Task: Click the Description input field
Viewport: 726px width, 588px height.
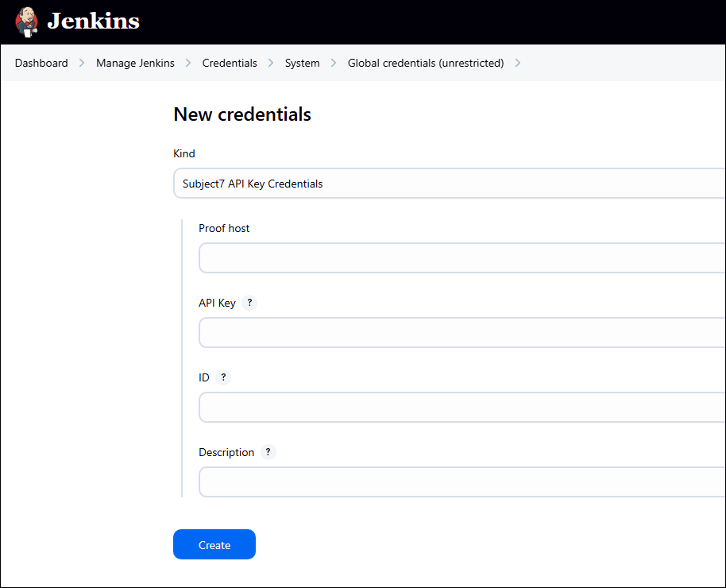Action: 461,482
